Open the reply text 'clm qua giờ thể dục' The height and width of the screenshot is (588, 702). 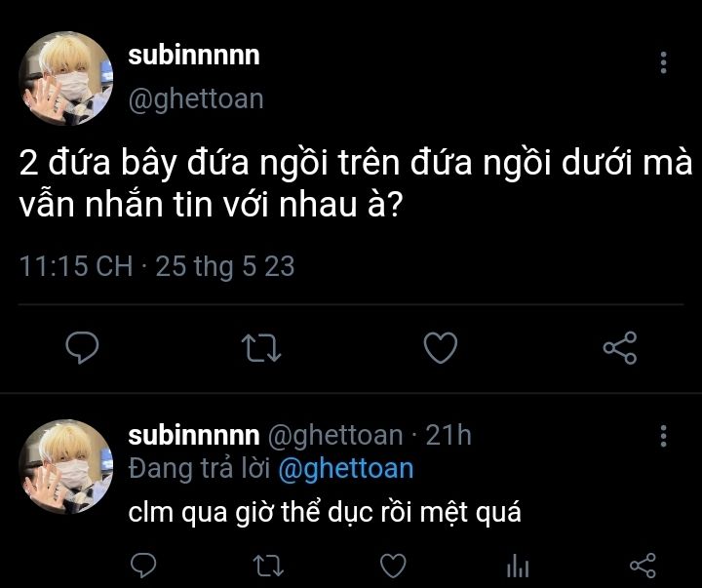(x=326, y=512)
